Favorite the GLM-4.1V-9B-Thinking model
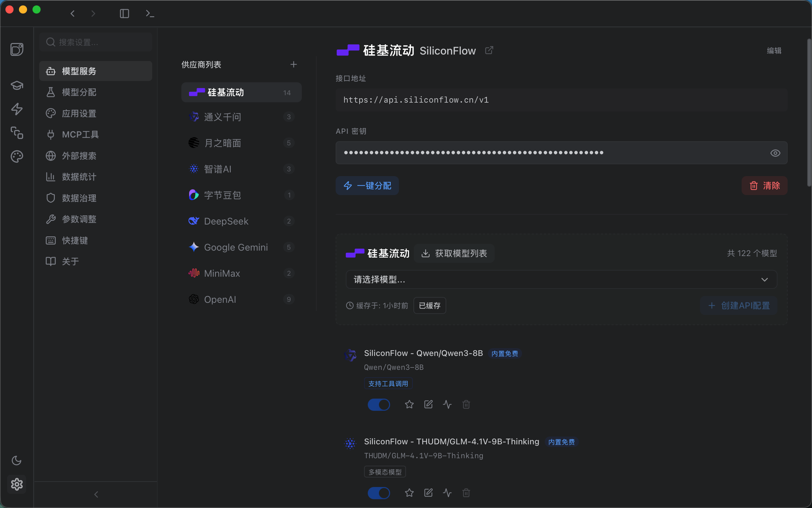The width and height of the screenshot is (812, 508). (409, 493)
